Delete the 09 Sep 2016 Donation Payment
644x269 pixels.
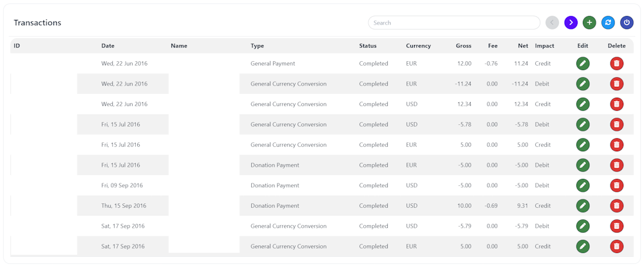[x=616, y=185]
